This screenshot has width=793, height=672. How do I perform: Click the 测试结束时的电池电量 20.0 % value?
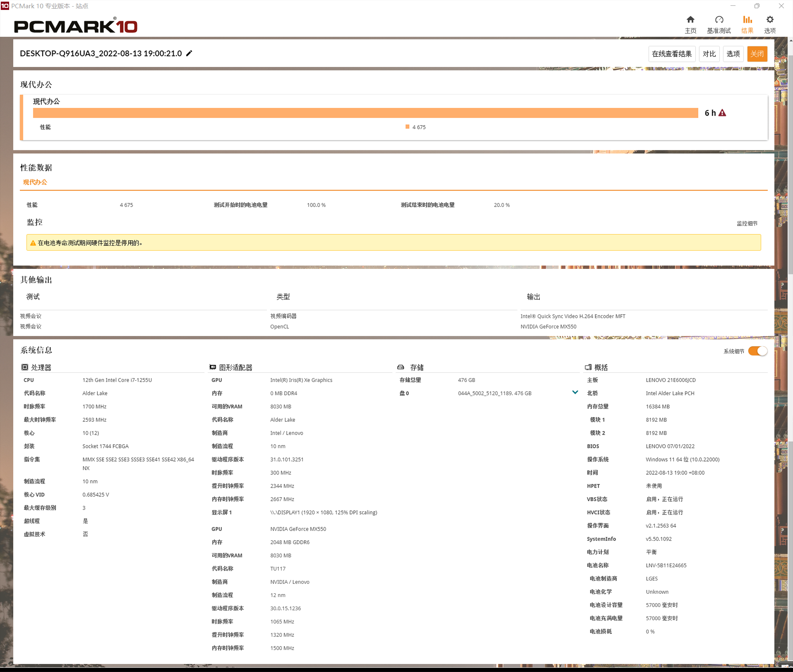tap(502, 205)
